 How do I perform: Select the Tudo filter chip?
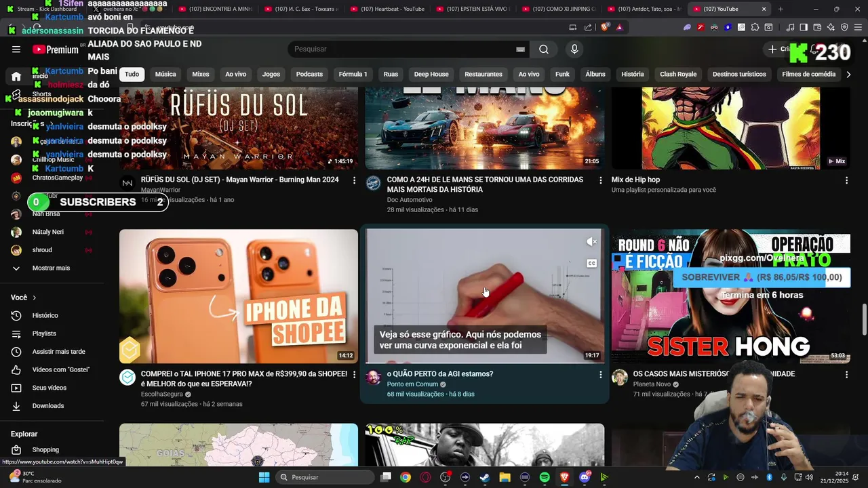tap(132, 75)
